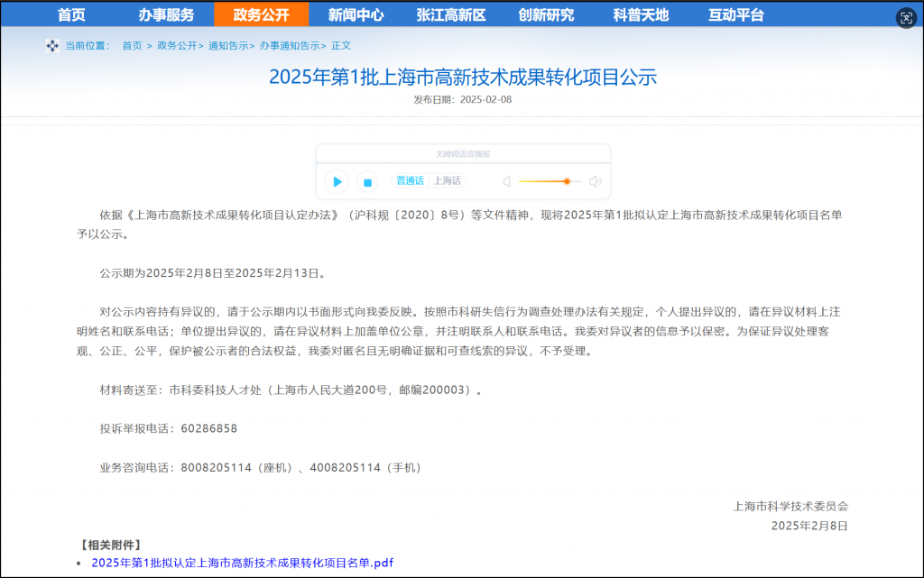Click the screenshot capture icon at top right
The image size is (924, 578).
(x=906, y=18)
